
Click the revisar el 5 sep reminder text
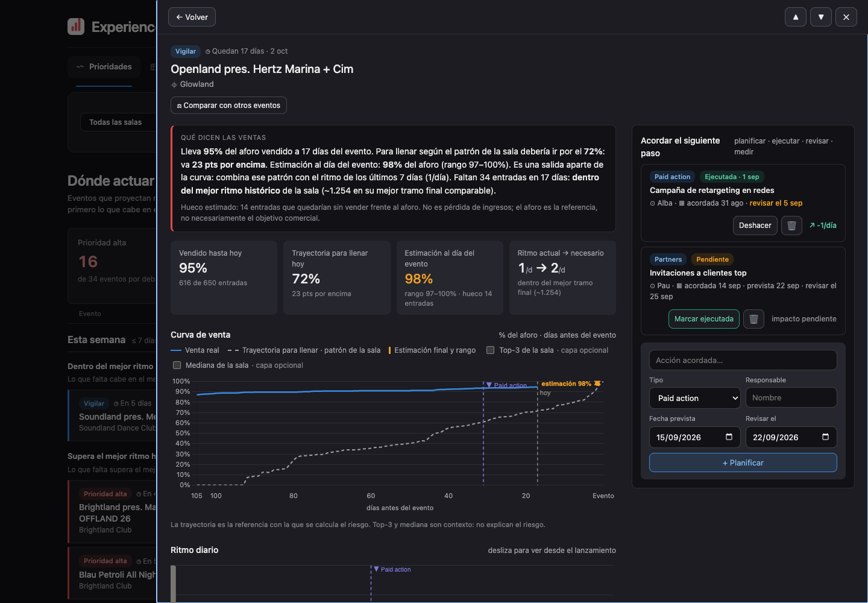776,203
